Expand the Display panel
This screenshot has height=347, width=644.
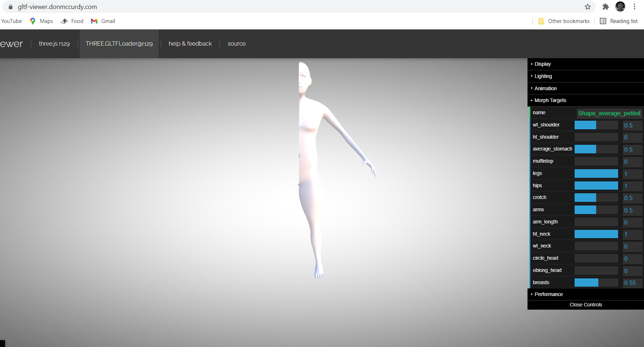pos(542,64)
